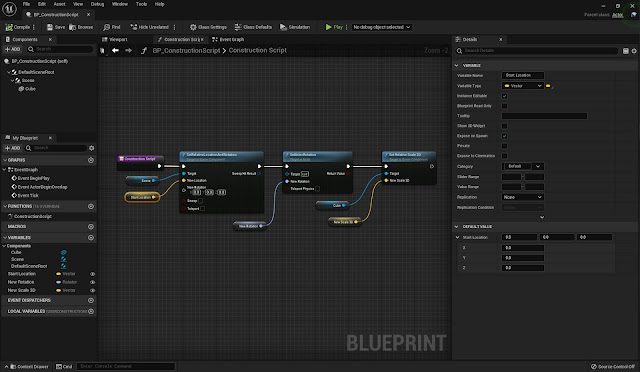This screenshot has width=640, height=372.
Task: Open Details panel settings gear
Action: [634, 51]
